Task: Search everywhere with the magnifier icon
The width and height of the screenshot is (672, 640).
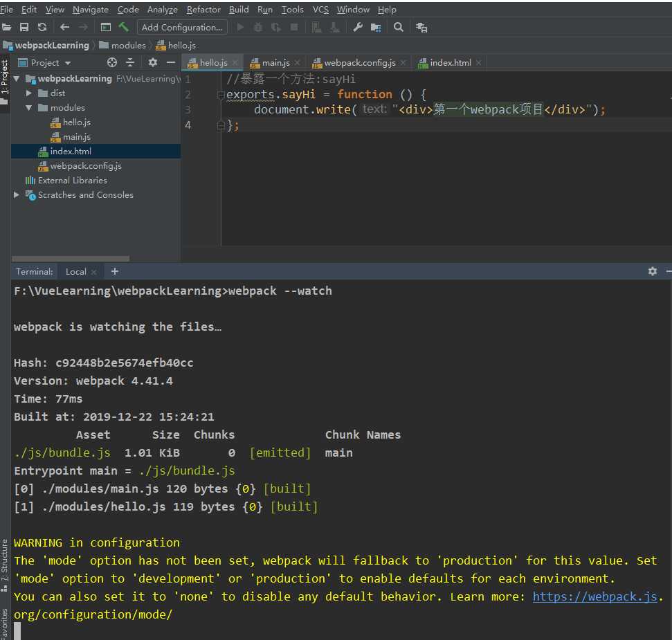Action: (x=399, y=28)
